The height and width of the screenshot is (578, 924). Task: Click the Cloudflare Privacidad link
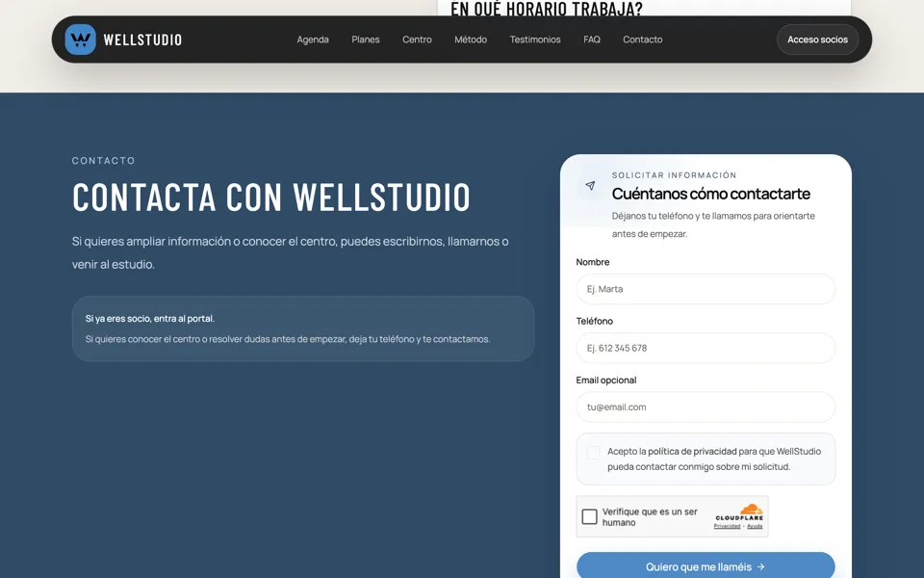727,526
